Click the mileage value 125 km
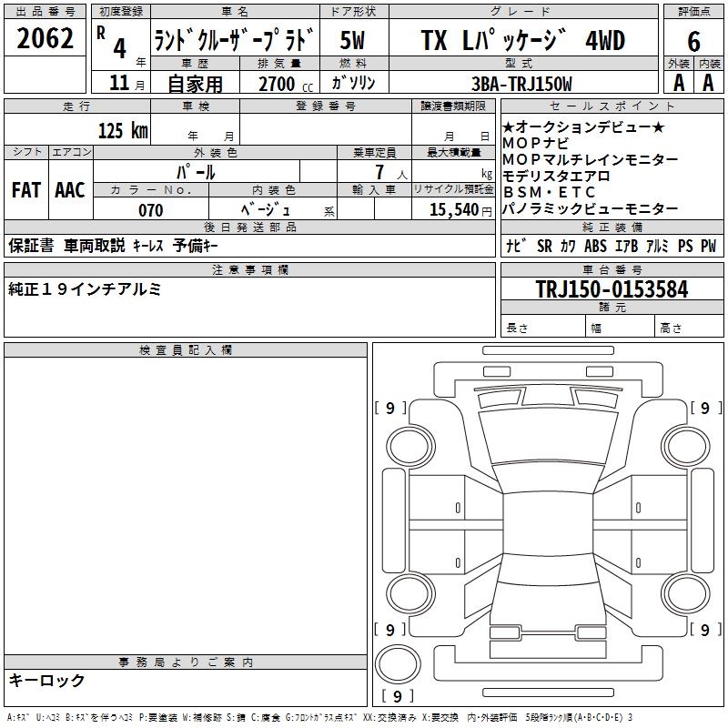 point(123,130)
